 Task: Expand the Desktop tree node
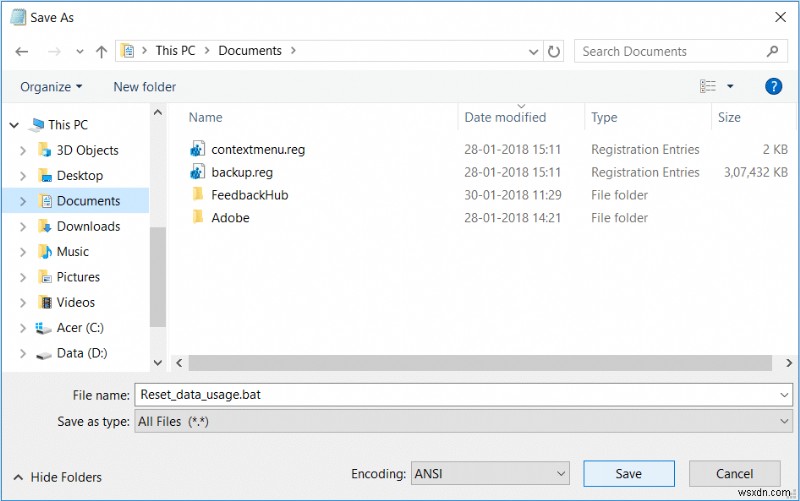23,176
